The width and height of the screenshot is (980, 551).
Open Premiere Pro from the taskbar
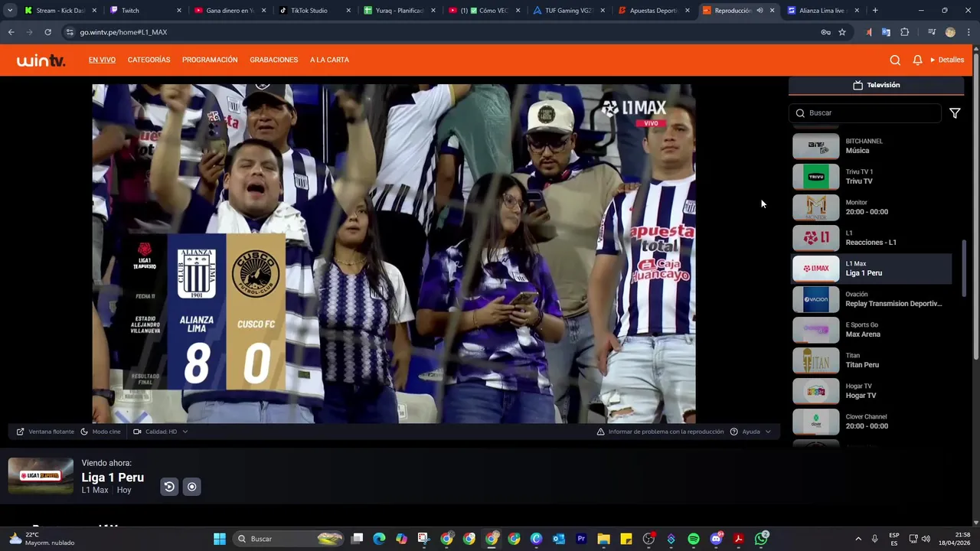(581, 539)
